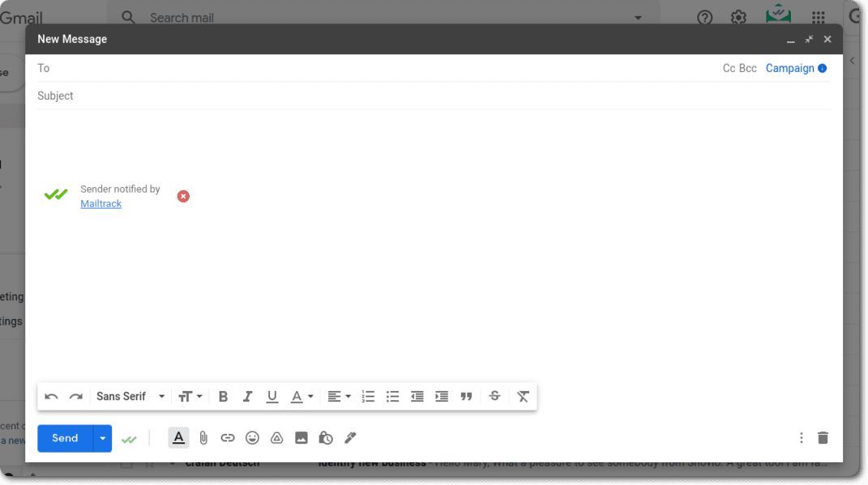Expand the text size dropdown

pos(190,397)
